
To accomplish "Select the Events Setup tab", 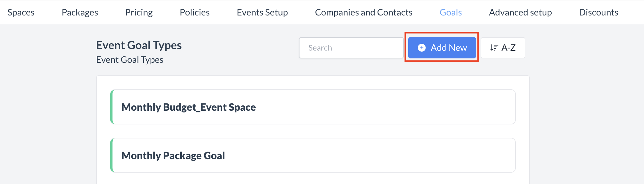I will click(262, 12).
